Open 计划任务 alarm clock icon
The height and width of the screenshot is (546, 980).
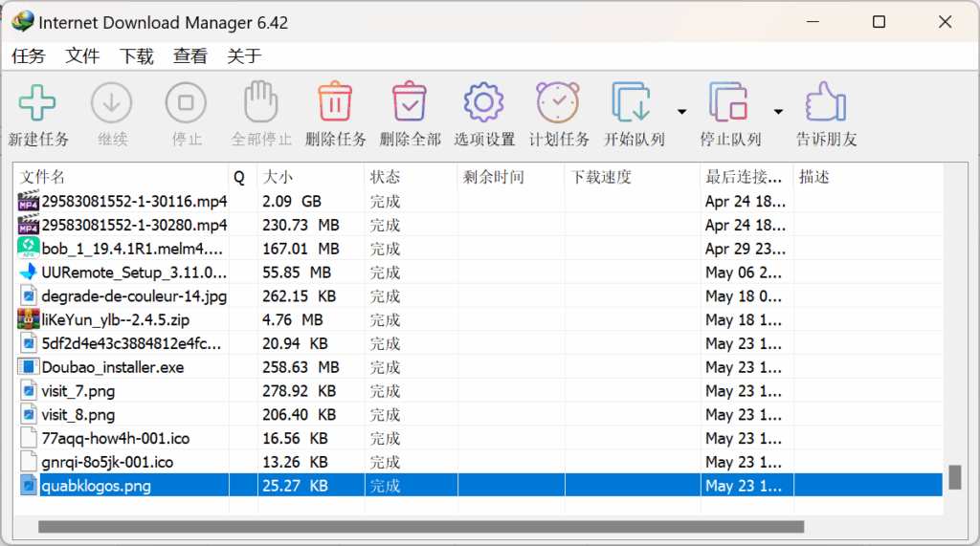tap(558, 102)
